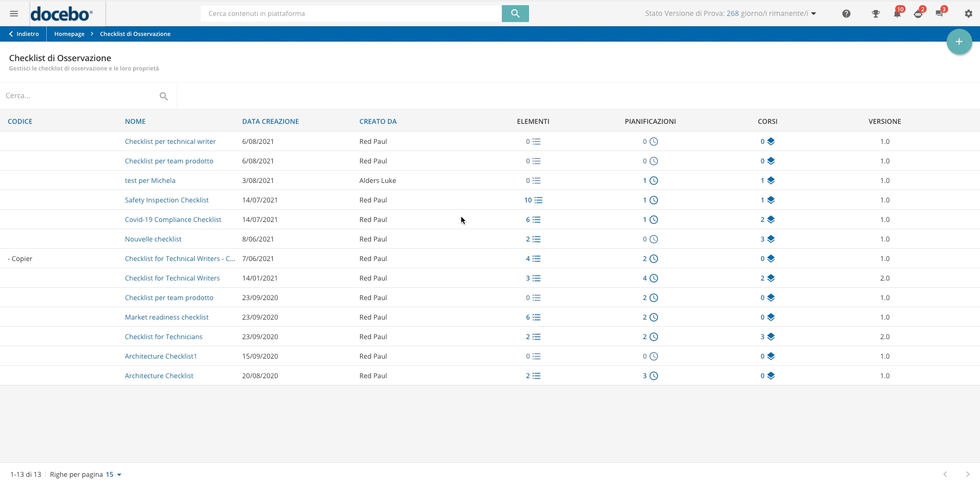
Task: Open Safety Inspection Checklist
Action: point(166,200)
